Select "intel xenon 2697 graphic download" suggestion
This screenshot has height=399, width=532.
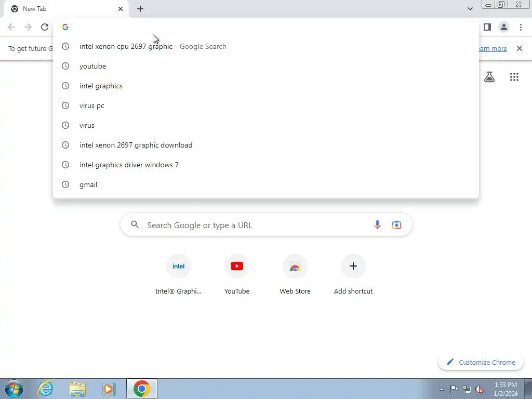(x=266, y=145)
